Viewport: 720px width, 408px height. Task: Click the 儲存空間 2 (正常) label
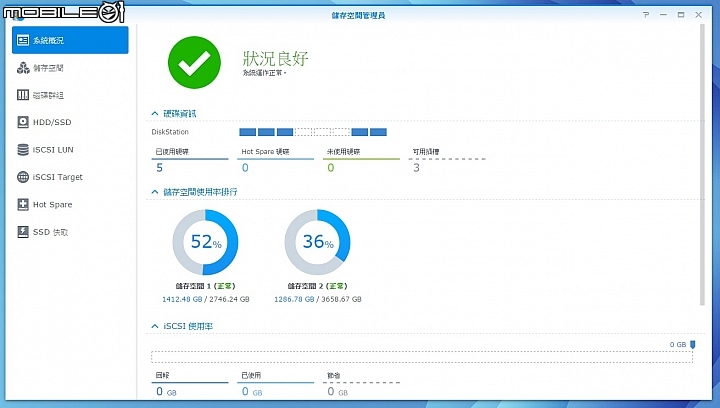point(317,286)
